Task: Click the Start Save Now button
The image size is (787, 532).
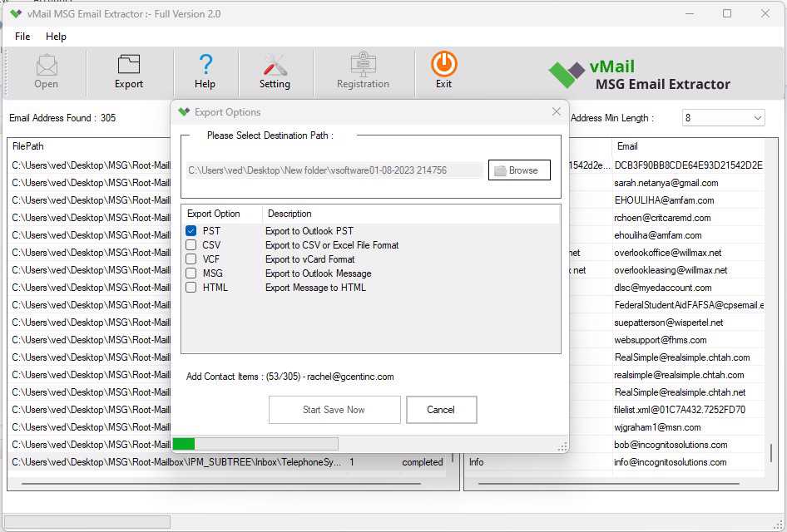Action: 334,410
